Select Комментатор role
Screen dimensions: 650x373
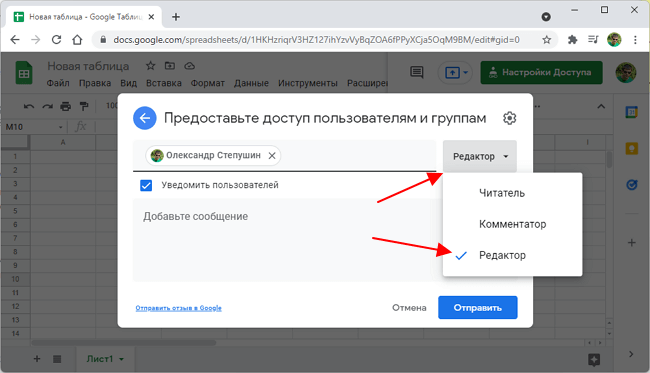(x=512, y=224)
